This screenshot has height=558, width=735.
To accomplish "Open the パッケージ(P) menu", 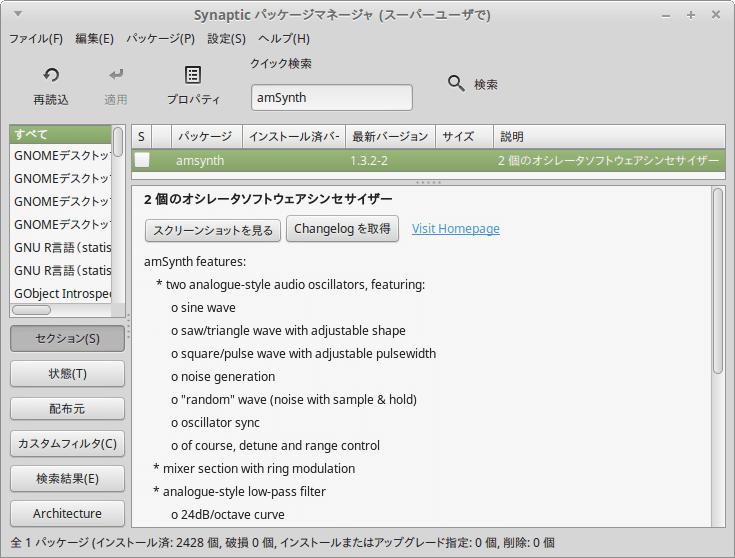I will [x=160, y=38].
